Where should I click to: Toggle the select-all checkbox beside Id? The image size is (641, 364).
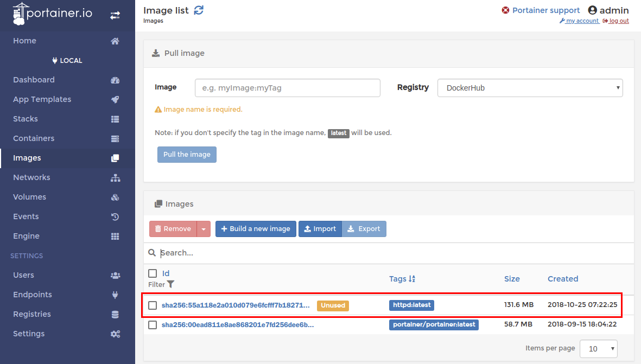[x=153, y=273]
